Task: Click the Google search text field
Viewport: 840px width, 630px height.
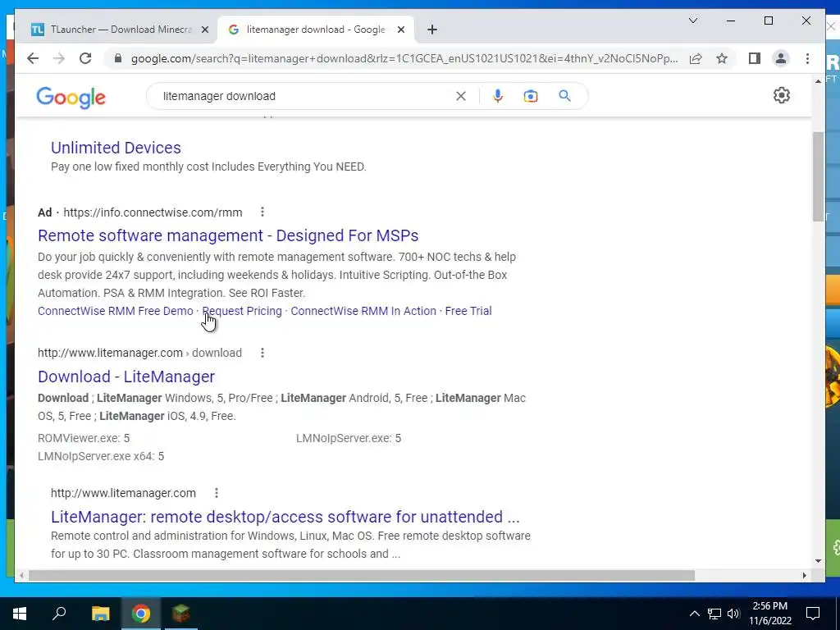Action: 305,96
